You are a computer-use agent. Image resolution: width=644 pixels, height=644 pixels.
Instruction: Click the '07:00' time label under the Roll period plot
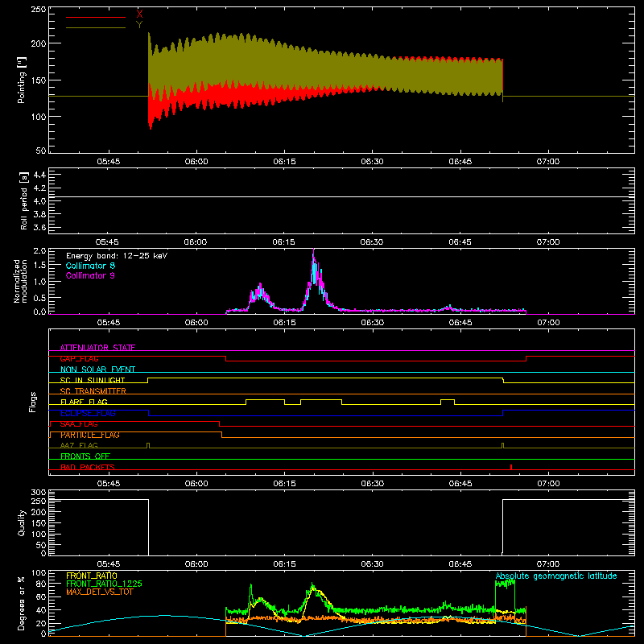(548, 242)
